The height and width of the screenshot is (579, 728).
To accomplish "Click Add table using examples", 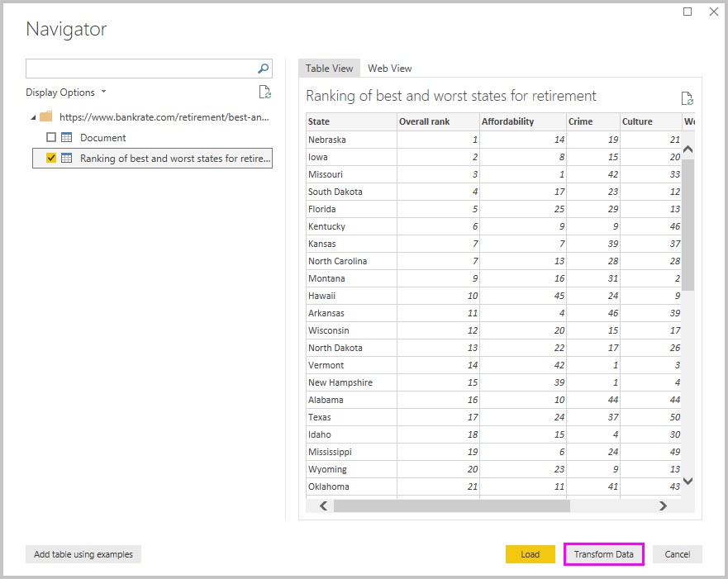I will tap(83, 554).
